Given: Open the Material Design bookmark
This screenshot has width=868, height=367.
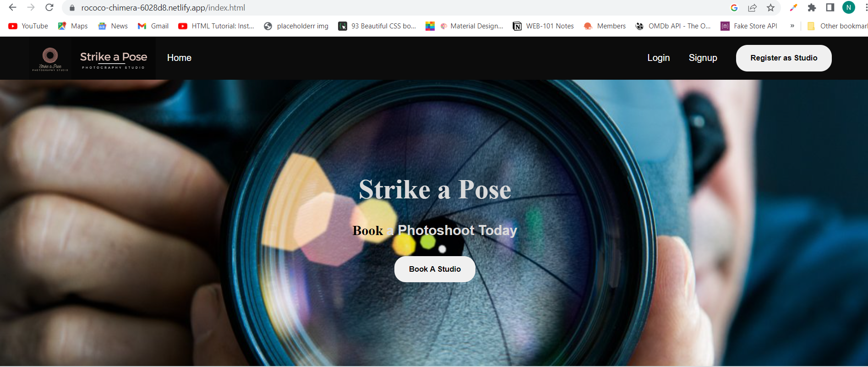Looking at the screenshot, I should pos(471,26).
